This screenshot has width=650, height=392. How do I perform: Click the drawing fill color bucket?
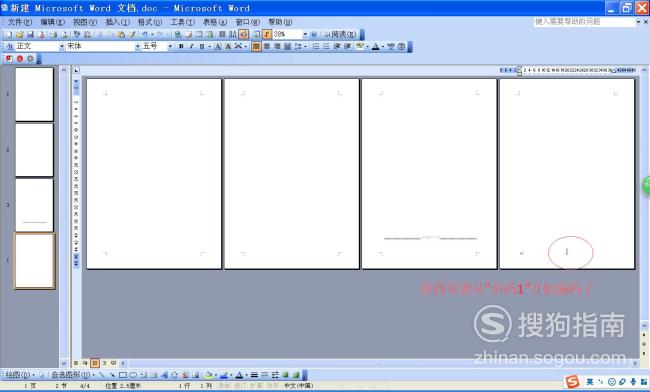coord(209,375)
